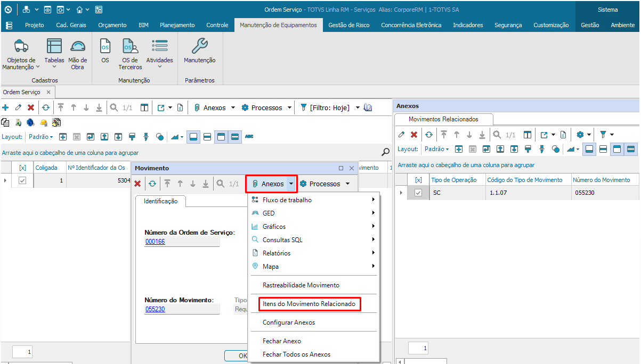Open the Manutenção wrench icon under Parâmetros
Screen dimensions: 641x364
point(200,46)
